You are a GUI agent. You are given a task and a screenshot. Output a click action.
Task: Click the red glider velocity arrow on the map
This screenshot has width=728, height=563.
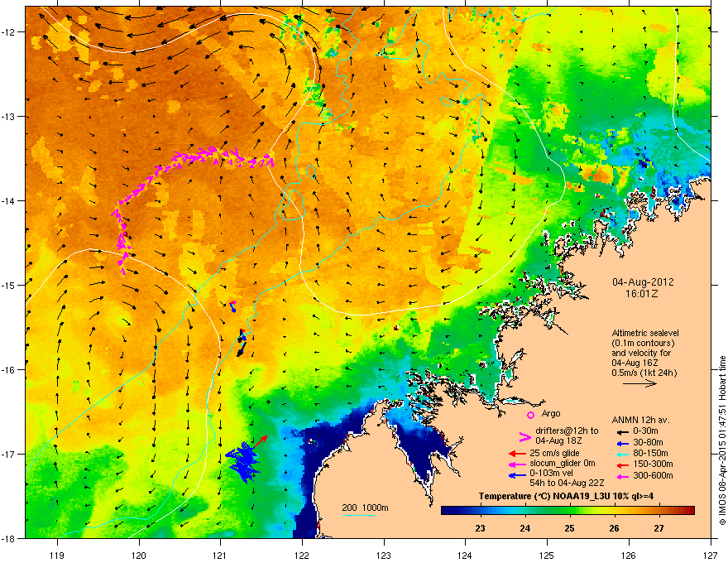pos(261,441)
